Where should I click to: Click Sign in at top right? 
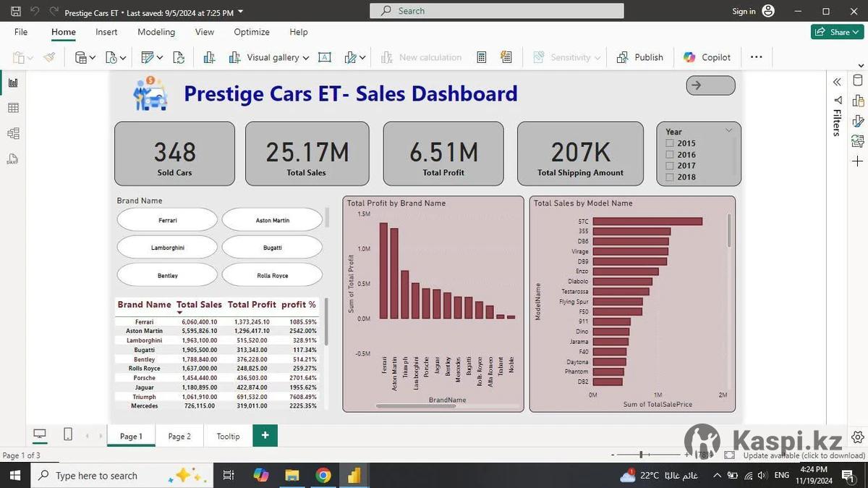coord(744,12)
